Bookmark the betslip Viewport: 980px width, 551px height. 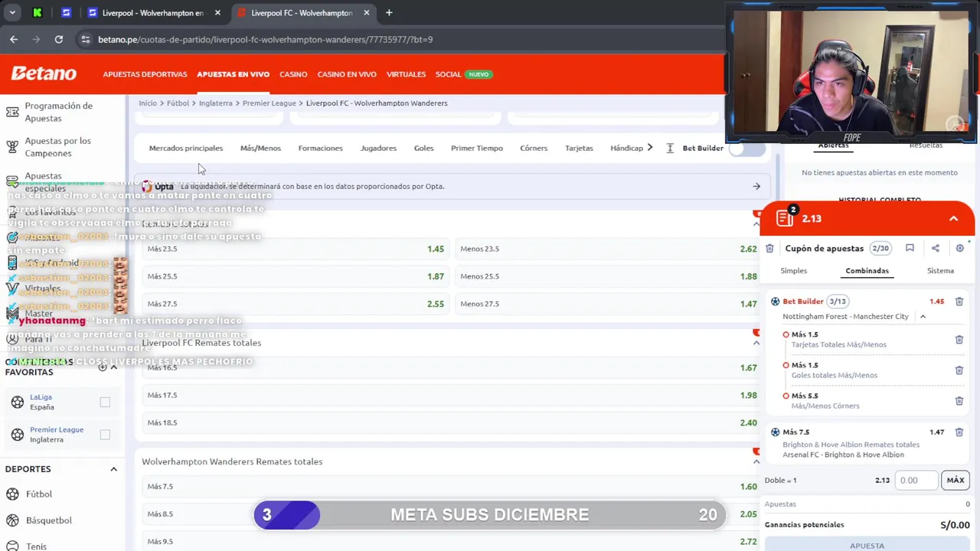[x=910, y=248]
